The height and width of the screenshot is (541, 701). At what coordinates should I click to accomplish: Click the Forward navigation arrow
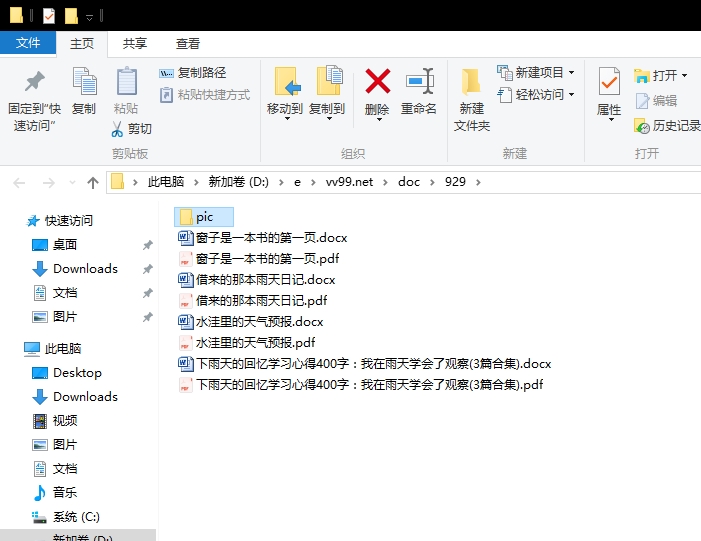click(48, 182)
